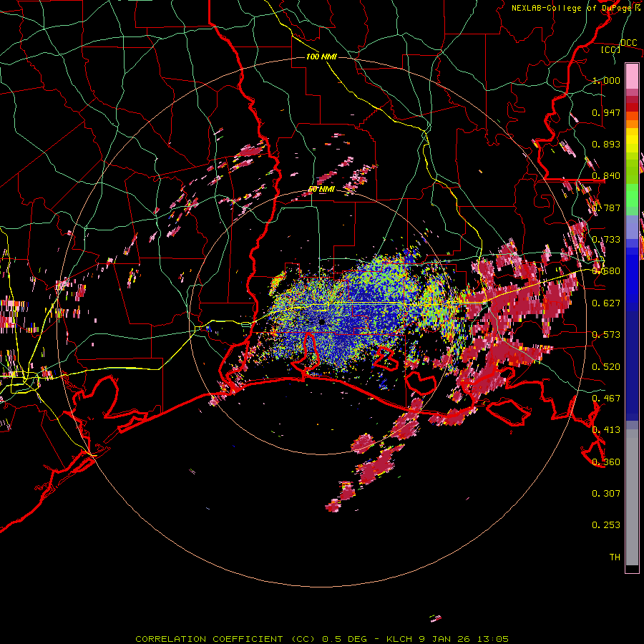Image resolution: width=644 pixels, height=644 pixels.
Task: Click the TH threshold label
Action: click(615, 557)
